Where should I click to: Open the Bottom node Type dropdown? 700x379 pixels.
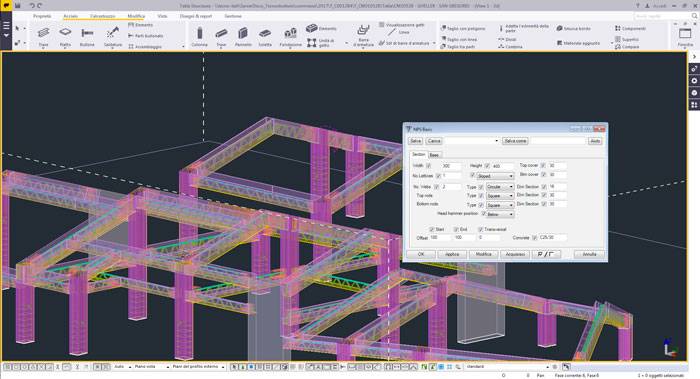[500, 205]
